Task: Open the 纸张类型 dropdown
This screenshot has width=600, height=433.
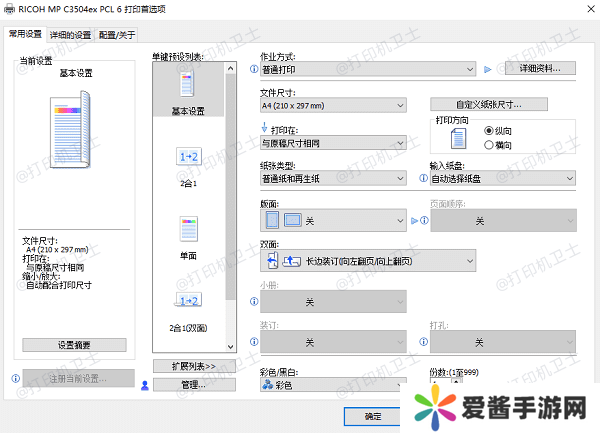Action: 332,178
